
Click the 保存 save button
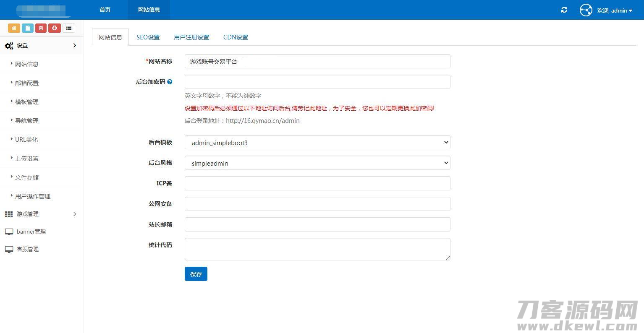(x=196, y=274)
